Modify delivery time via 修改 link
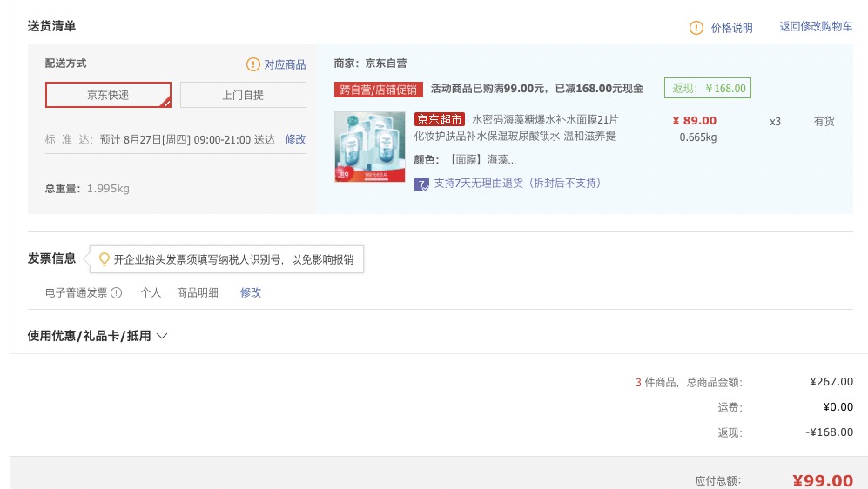The height and width of the screenshot is (489, 868). pos(295,139)
